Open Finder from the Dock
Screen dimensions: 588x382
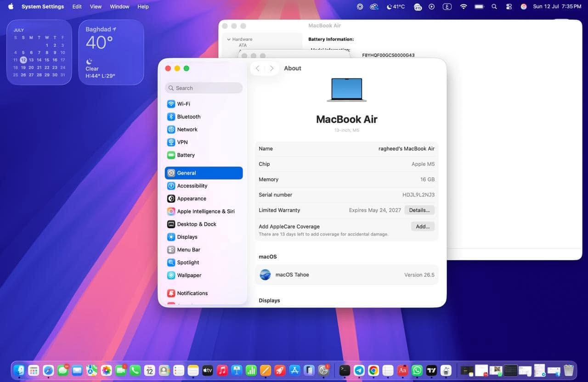(x=19, y=371)
